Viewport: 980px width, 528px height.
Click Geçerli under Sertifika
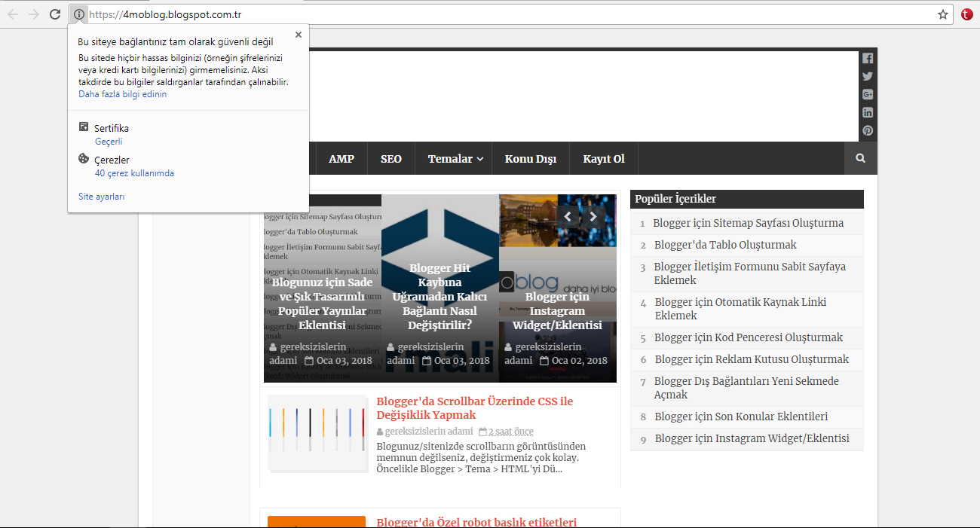(109, 142)
